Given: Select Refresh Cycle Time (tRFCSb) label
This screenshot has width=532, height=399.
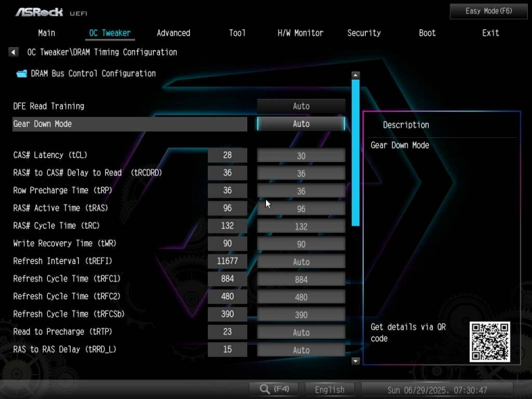Looking at the screenshot, I should (x=69, y=314).
